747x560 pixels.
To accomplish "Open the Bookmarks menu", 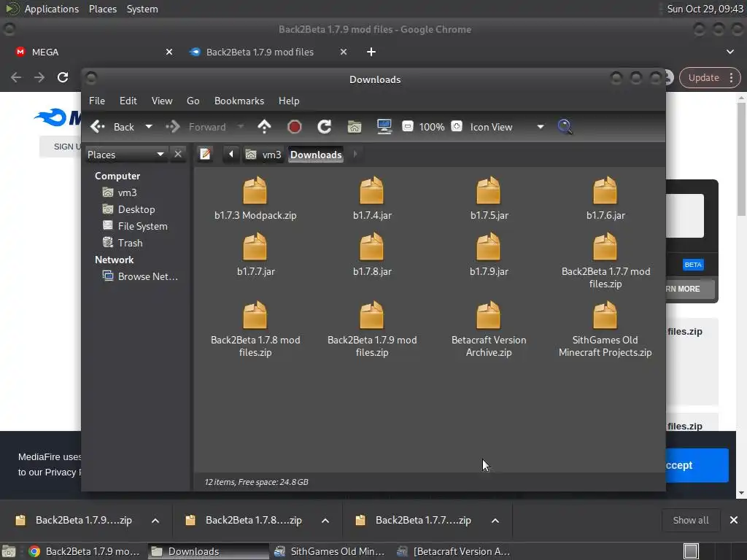I will (239, 101).
